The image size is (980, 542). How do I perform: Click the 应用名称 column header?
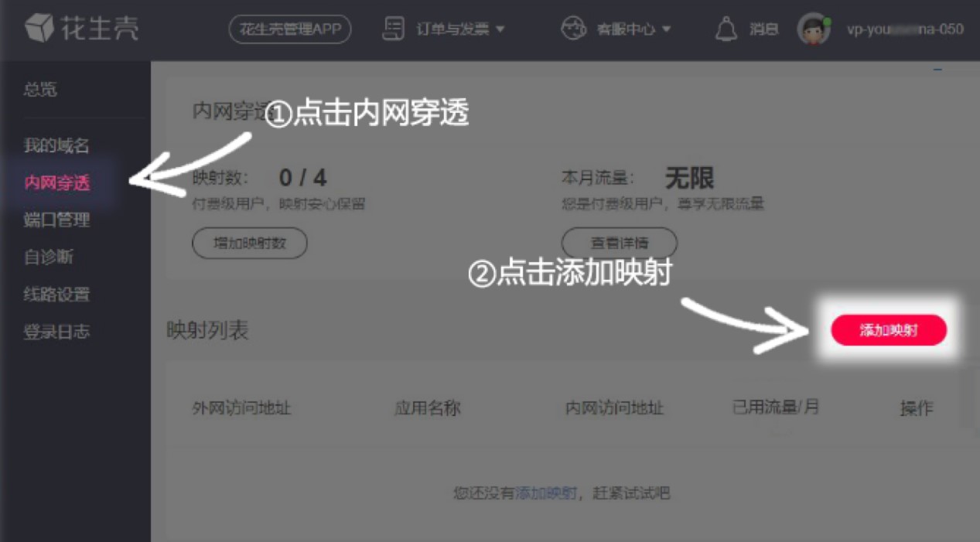428,407
